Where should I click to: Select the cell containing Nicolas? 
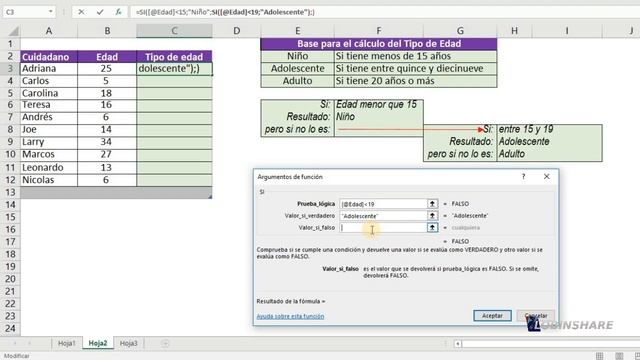click(x=49, y=180)
